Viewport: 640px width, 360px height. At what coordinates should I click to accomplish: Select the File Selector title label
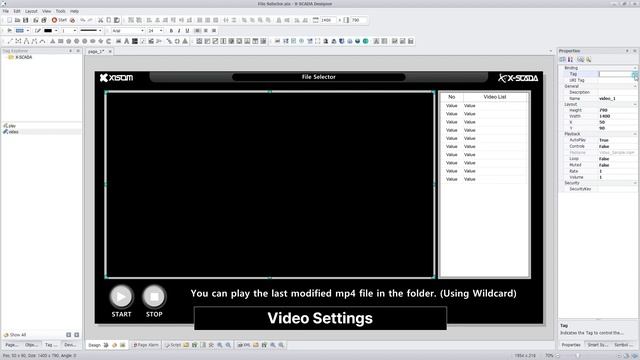point(318,77)
